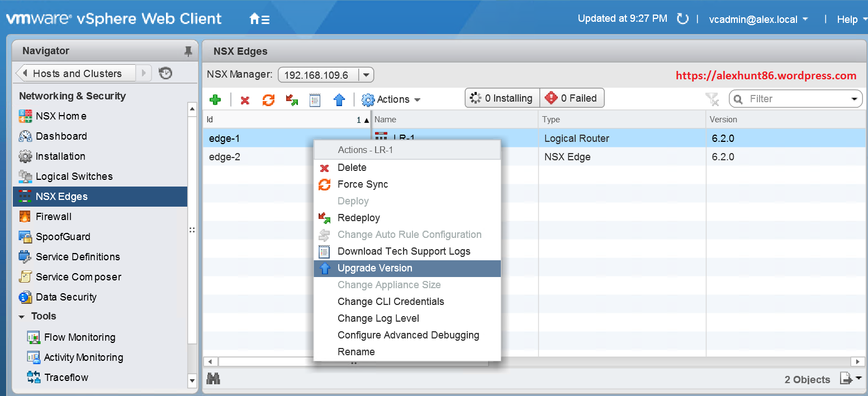Click the 0 Installing status button
The width and height of the screenshot is (868, 396).
[502, 98]
